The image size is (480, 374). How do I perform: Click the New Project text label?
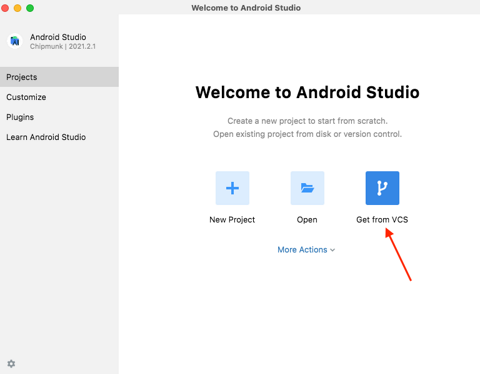pos(232,220)
